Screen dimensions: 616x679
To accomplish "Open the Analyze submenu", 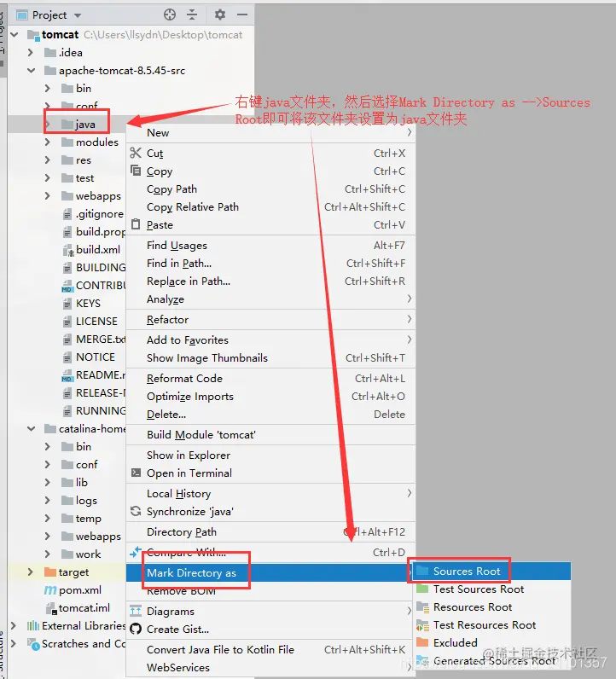I will point(270,299).
